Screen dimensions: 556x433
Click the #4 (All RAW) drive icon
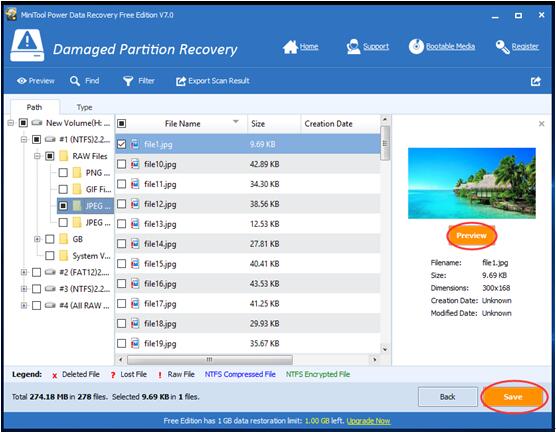tap(50, 305)
